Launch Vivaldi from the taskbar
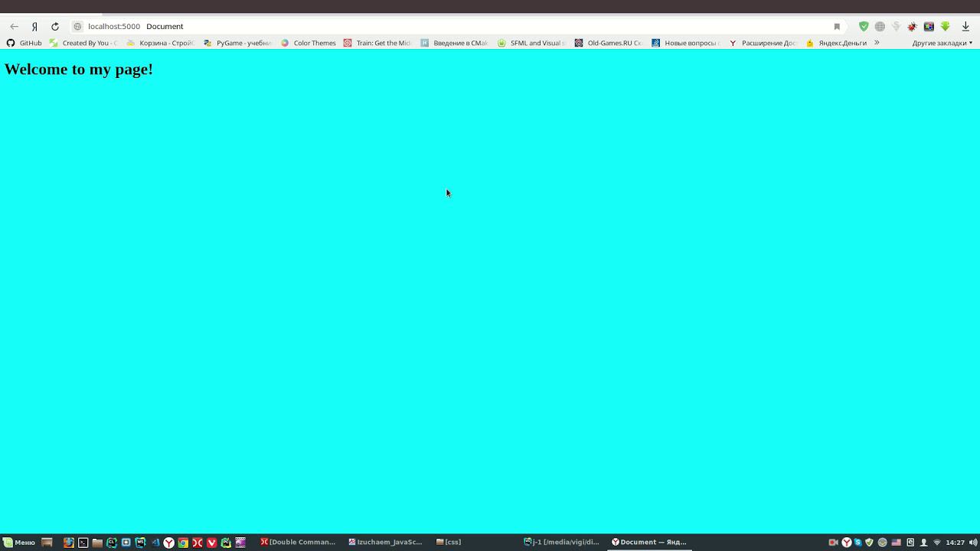The width and height of the screenshot is (980, 551). [x=212, y=542]
